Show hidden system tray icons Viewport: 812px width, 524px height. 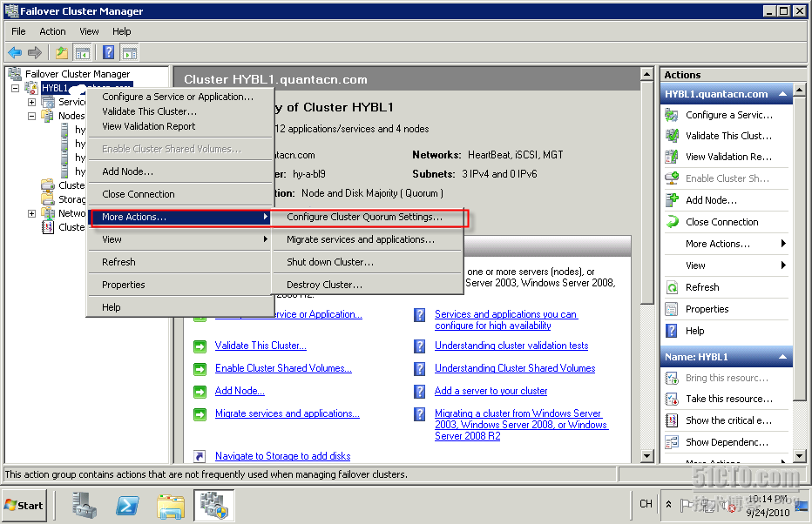[x=668, y=504]
